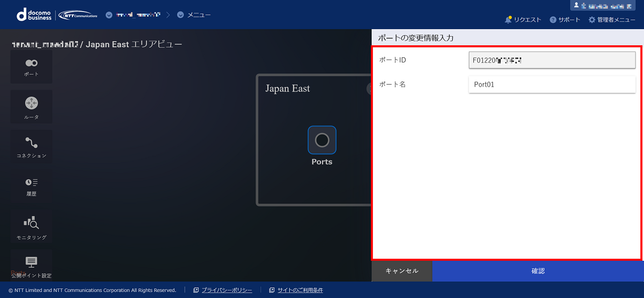Open リクエスト bell notifications

tap(523, 20)
